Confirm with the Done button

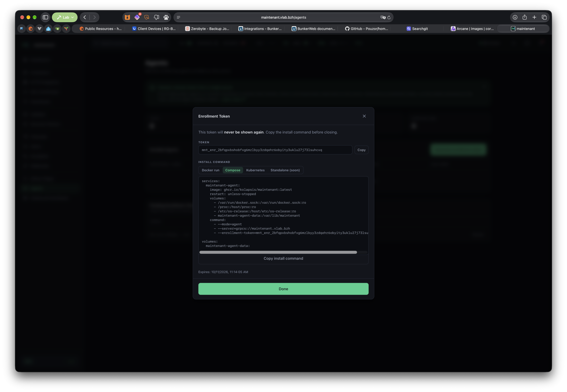pos(283,289)
